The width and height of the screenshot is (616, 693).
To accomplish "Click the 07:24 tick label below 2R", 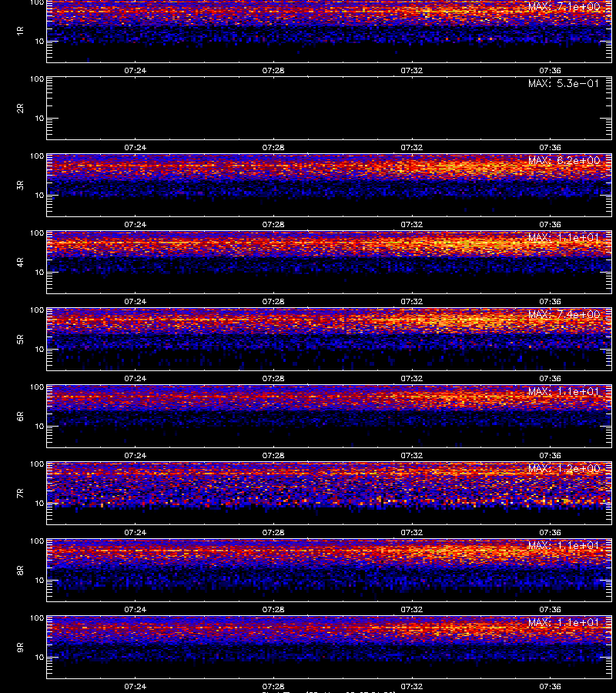I will 135,147.
